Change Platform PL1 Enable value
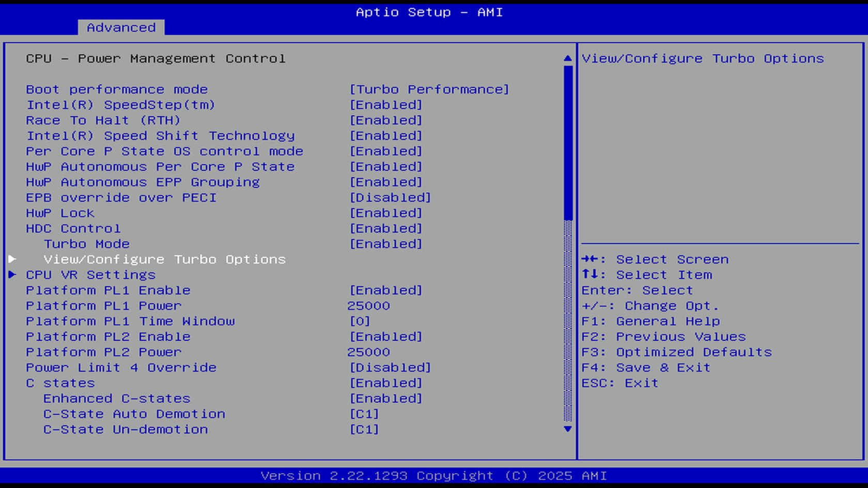This screenshot has height=488, width=868. point(386,290)
